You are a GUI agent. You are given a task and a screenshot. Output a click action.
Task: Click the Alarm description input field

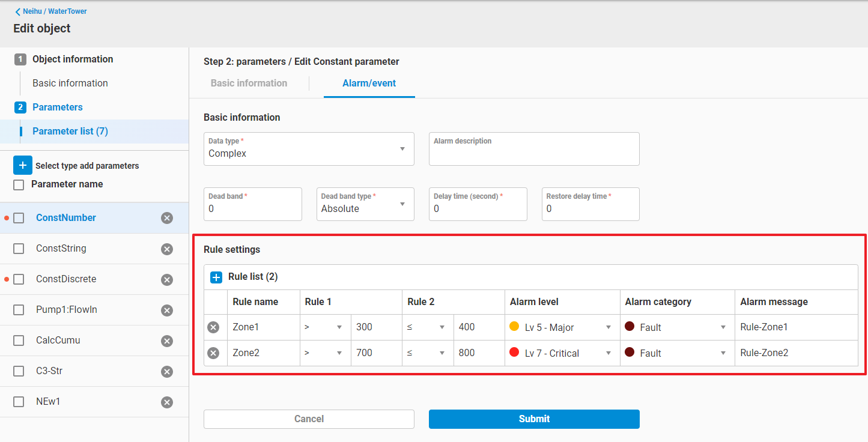[533, 153]
